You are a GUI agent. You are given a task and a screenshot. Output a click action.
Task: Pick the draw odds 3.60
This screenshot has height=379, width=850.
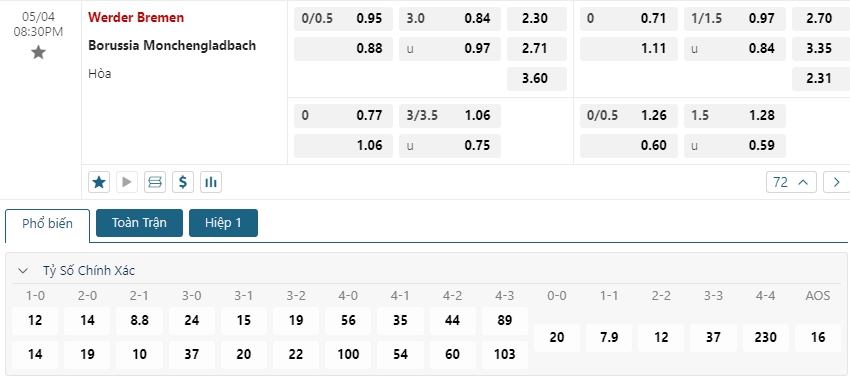point(537,79)
